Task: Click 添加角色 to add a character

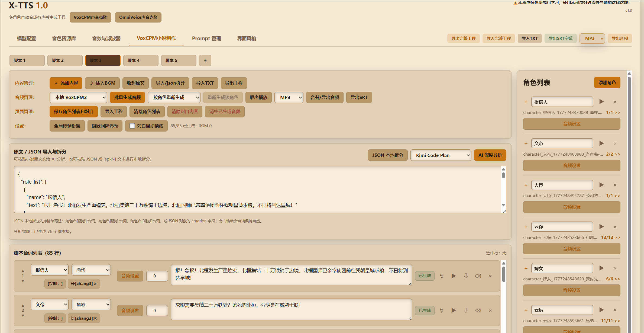Action: 607,82
